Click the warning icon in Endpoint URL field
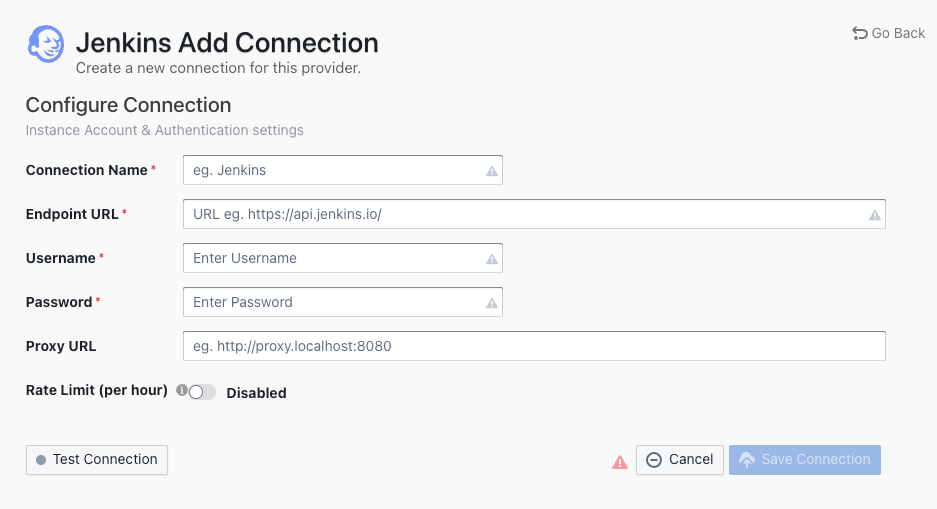Screen dimensions: 937x509 874,215
